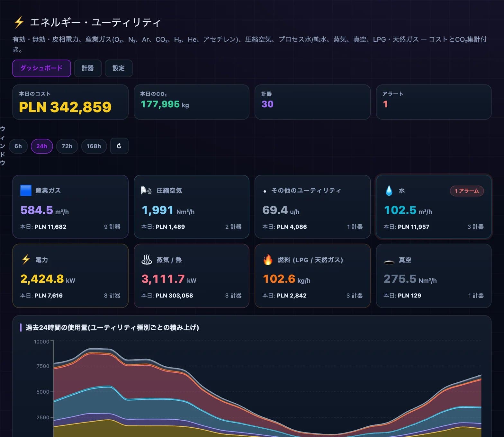Screen dimensions: 504x437
Task: Click the 584.5 m³/h reading
Action: click(45, 210)
